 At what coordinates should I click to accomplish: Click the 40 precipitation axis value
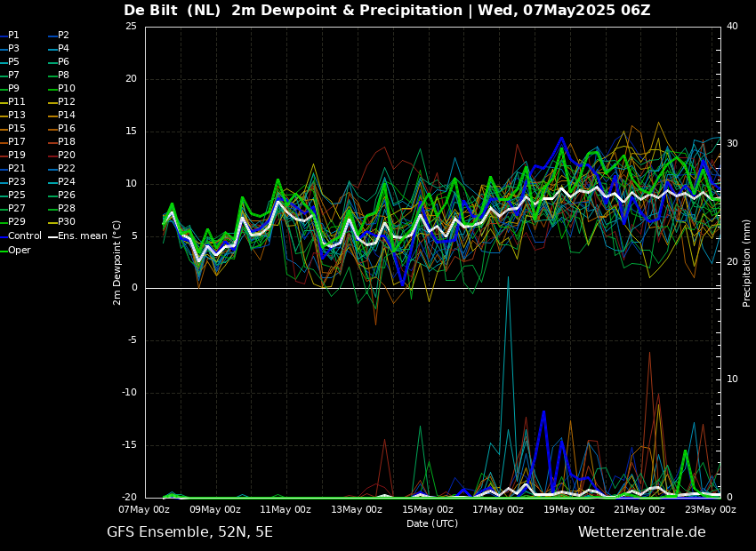(x=732, y=27)
